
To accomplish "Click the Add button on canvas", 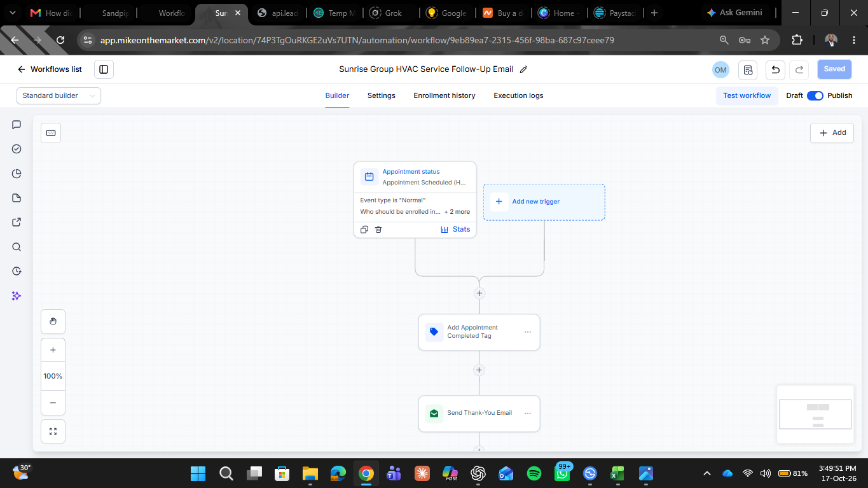I will click(x=832, y=132).
